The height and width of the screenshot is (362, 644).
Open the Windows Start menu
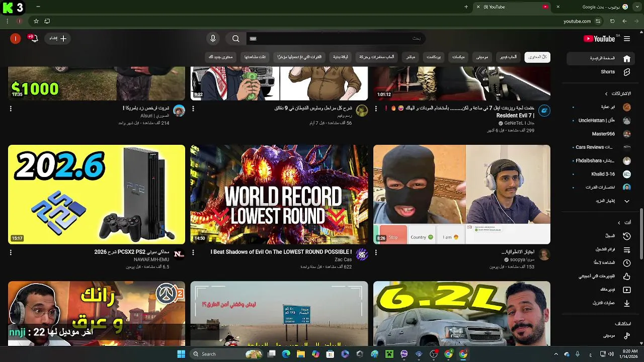181,354
